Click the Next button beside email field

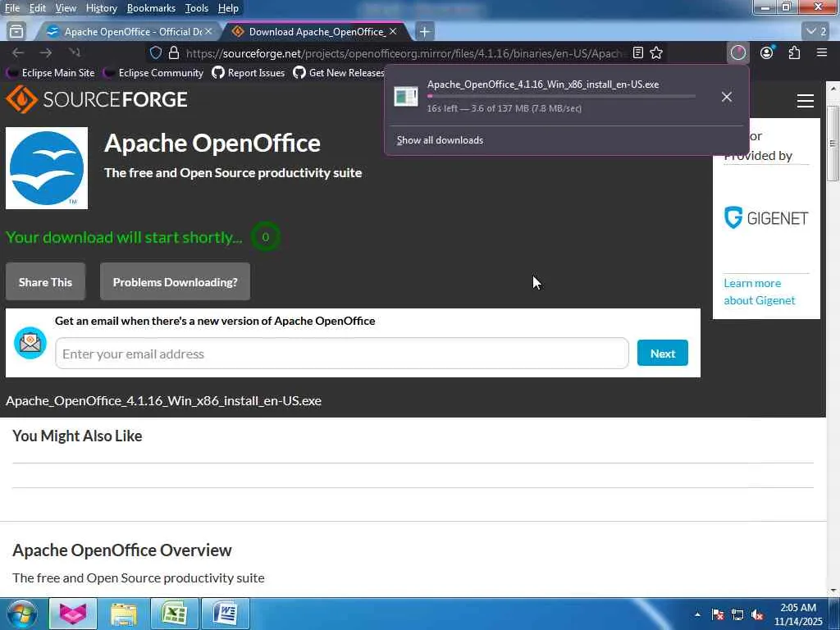(x=663, y=353)
